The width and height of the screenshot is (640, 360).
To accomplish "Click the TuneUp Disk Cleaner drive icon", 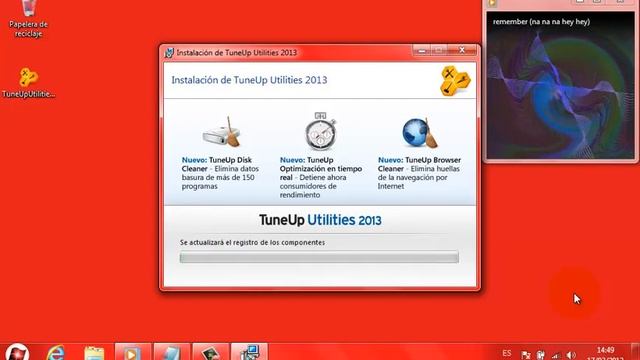I will [222, 132].
